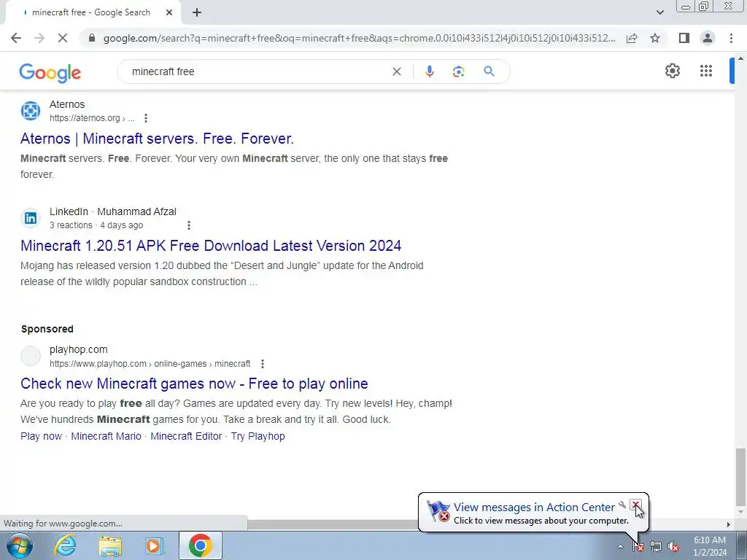Click the Play now sitelink
The height and width of the screenshot is (560, 747).
41,436
